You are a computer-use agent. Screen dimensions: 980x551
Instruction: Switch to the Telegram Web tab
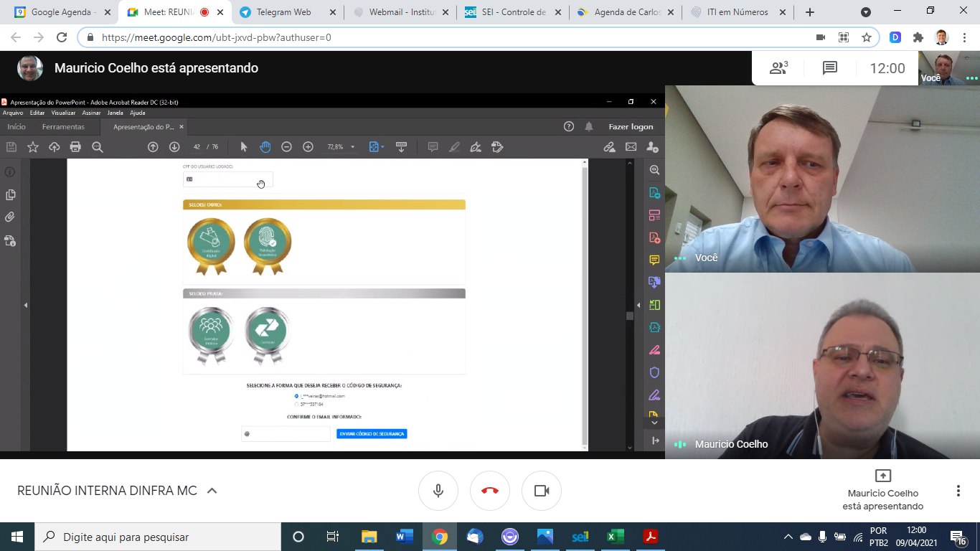(x=283, y=12)
